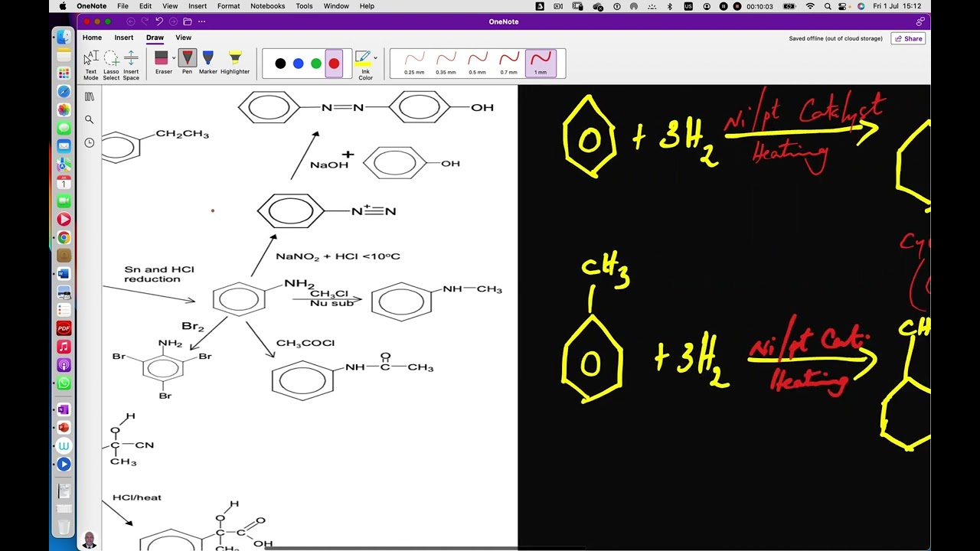Choose the Insert Space tool
This screenshot has height=551, width=980.
click(131, 65)
